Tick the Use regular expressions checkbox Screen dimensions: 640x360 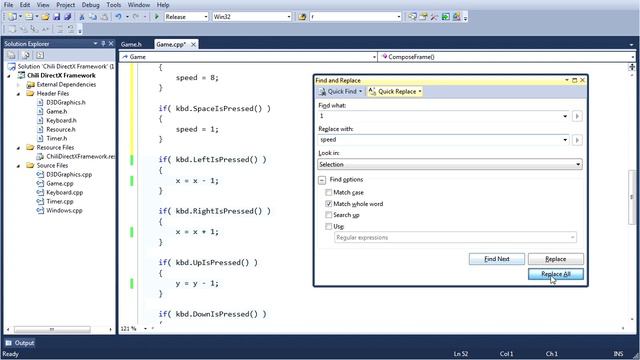pyautogui.click(x=329, y=226)
